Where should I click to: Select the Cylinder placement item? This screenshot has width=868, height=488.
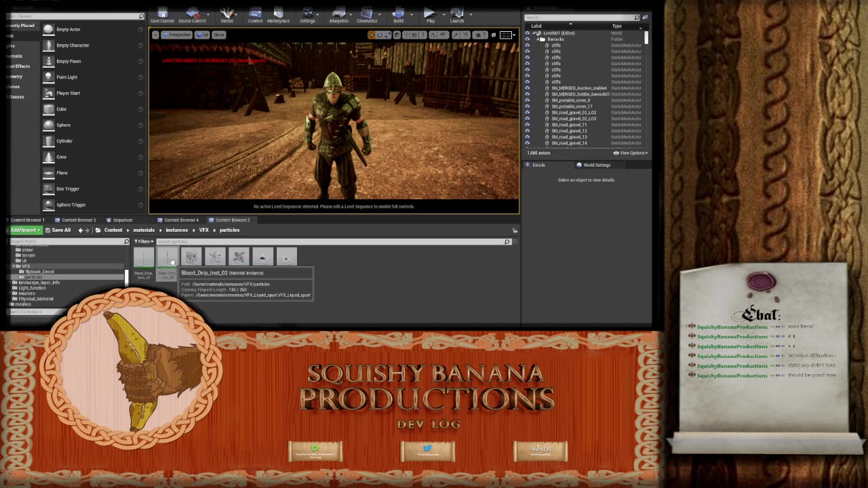coord(94,141)
